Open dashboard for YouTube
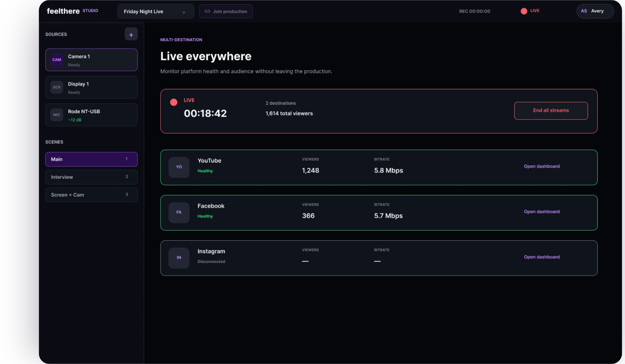 pos(542,167)
